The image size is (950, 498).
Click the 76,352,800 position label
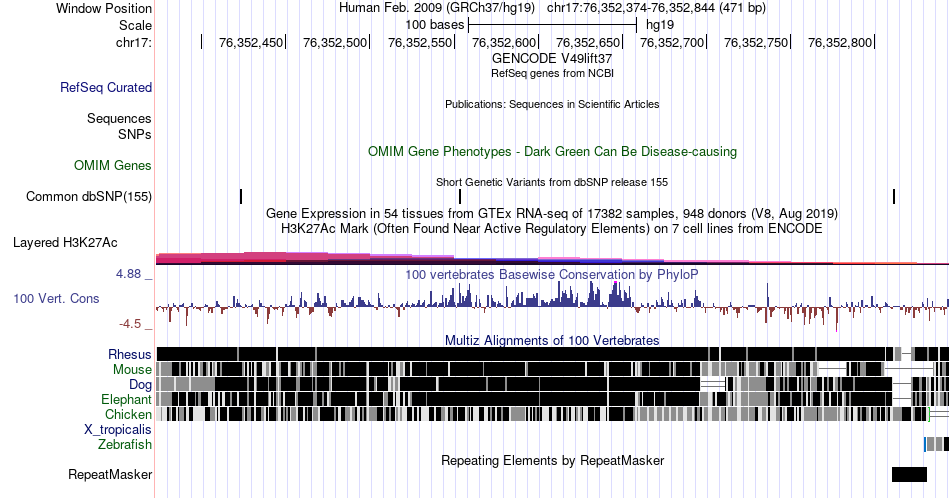pos(840,42)
